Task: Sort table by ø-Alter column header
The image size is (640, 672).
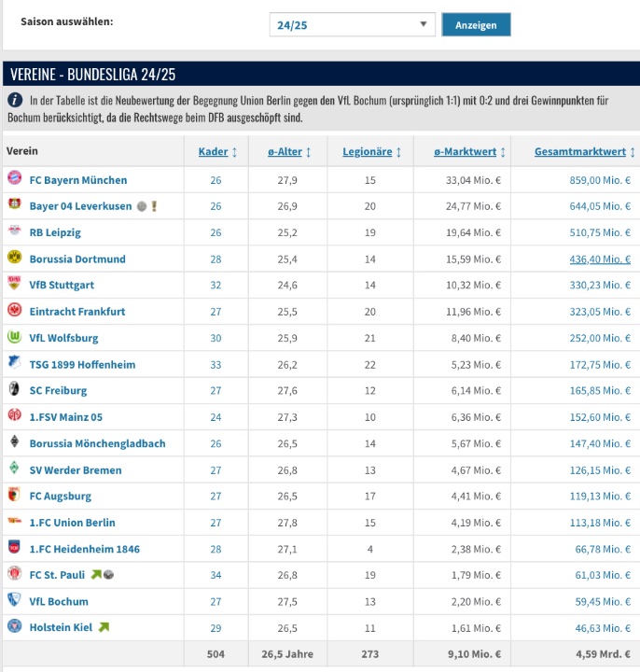Action: tap(285, 152)
